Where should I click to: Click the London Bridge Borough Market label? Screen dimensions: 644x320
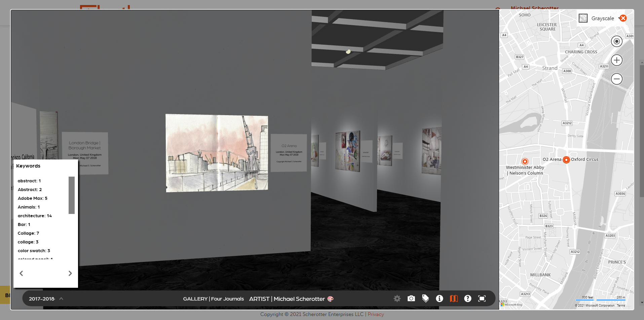tap(85, 153)
